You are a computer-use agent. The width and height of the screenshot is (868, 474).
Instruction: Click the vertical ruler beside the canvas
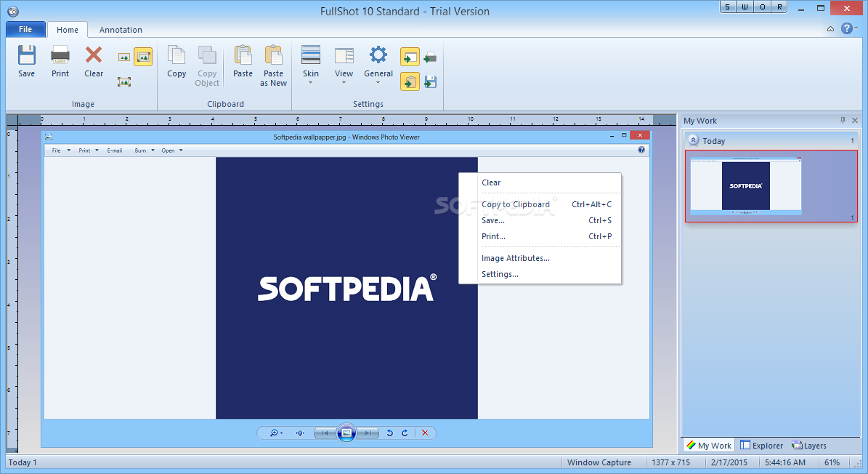coord(12,289)
